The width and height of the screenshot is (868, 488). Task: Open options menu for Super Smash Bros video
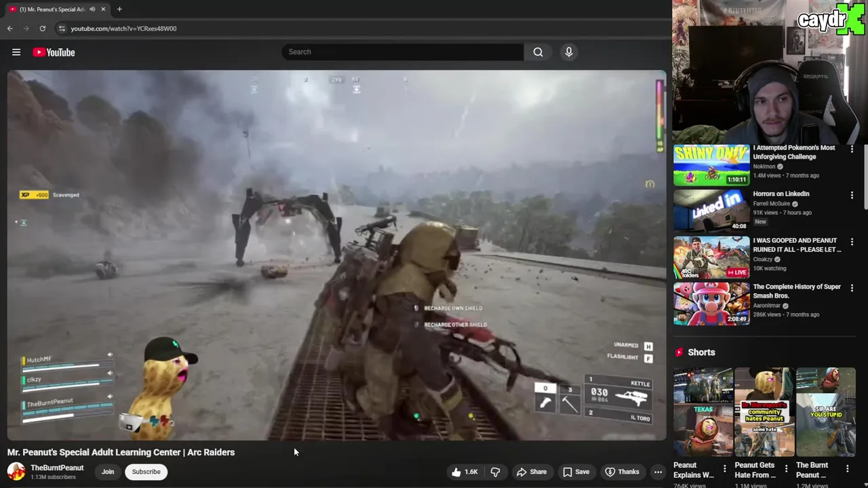[852, 288]
